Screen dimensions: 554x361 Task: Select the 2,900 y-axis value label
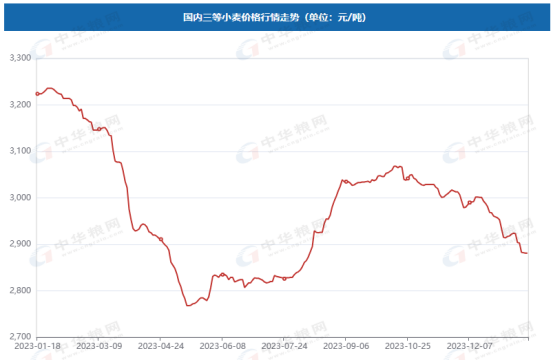(20, 244)
